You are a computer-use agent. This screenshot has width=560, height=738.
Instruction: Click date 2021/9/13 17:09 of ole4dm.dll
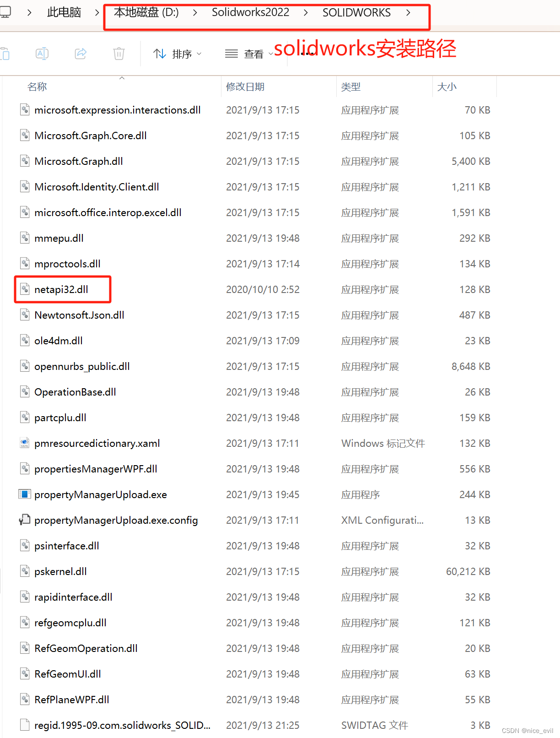(263, 341)
